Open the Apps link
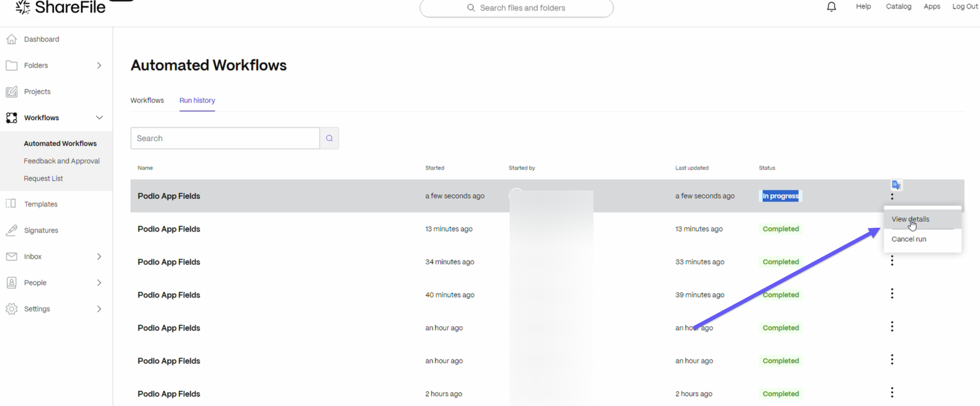980x406 pixels. (x=932, y=6)
